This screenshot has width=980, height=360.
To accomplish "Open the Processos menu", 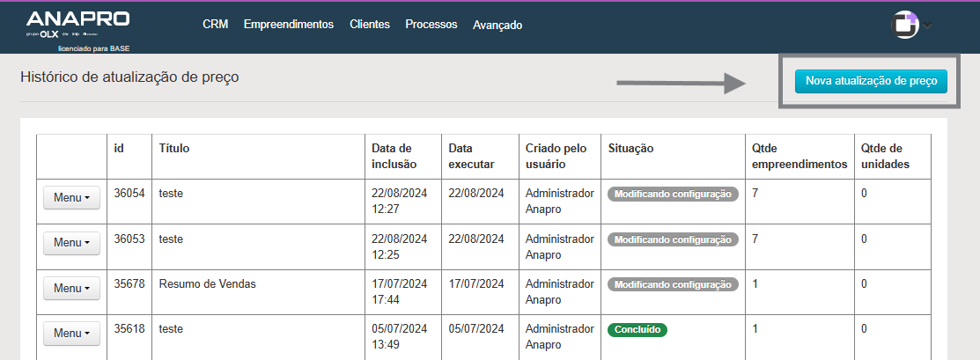I will [x=431, y=25].
